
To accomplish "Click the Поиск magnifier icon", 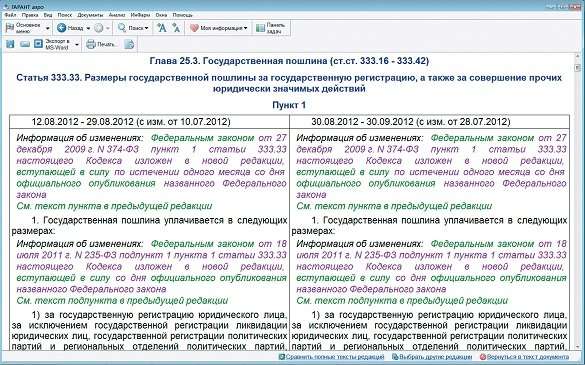I will click(122, 28).
